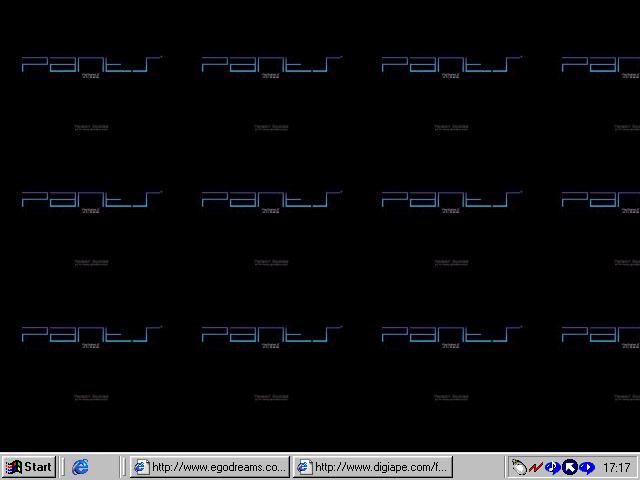
Task: Launch Internet Explorer from Quick Launch
Action: [81, 467]
